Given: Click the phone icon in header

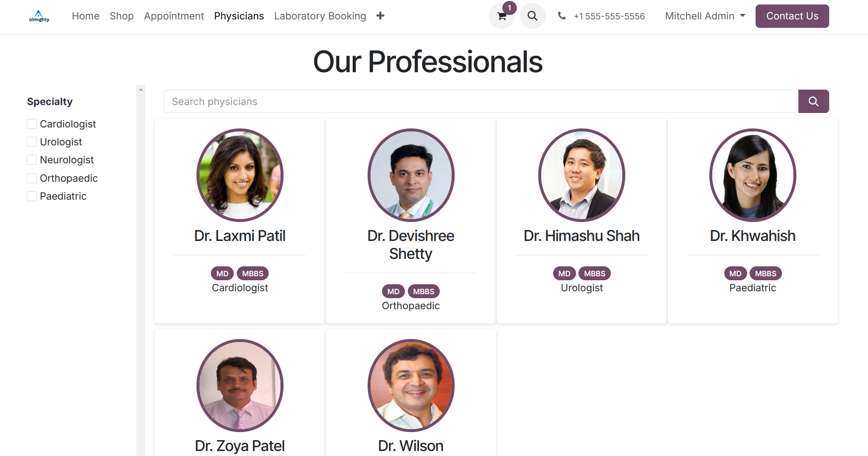Looking at the screenshot, I should (562, 16).
